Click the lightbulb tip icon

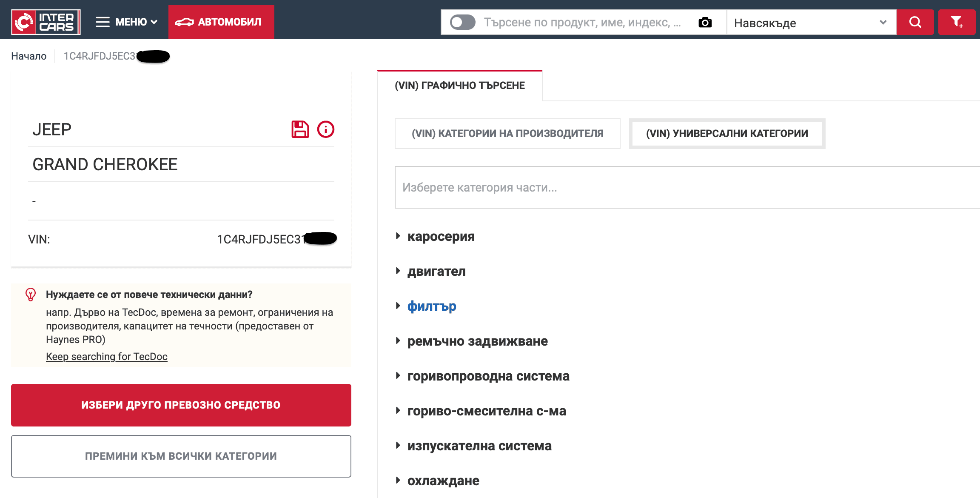[x=31, y=295]
